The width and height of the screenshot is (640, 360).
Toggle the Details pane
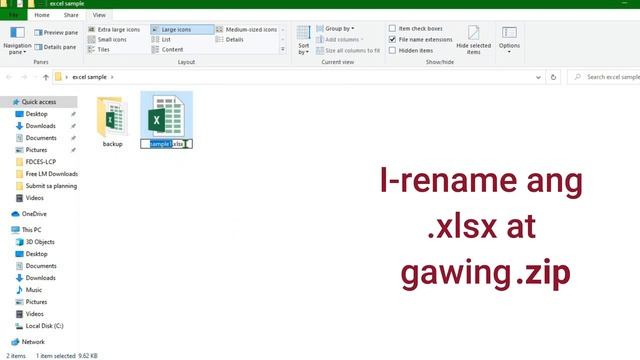pyautogui.click(x=55, y=47)
